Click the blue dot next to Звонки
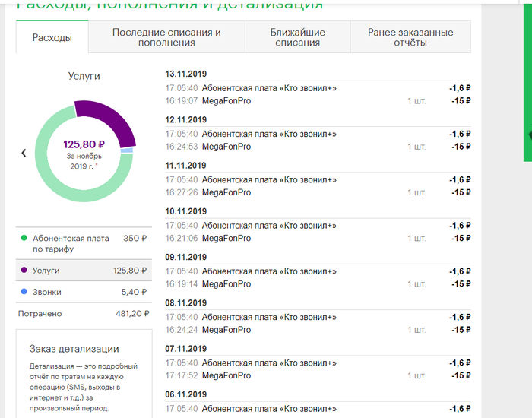Viewport: 532px width, 418px height. pyautogui.click(x=24, y=292)
